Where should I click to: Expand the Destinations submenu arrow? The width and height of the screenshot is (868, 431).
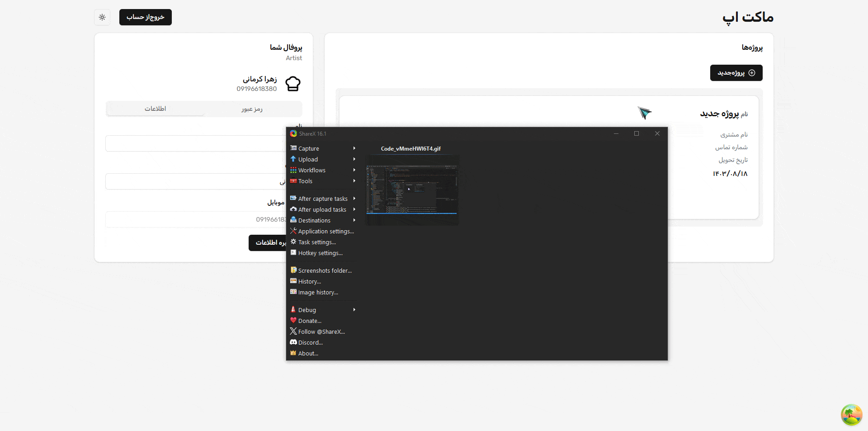point(354,220)
